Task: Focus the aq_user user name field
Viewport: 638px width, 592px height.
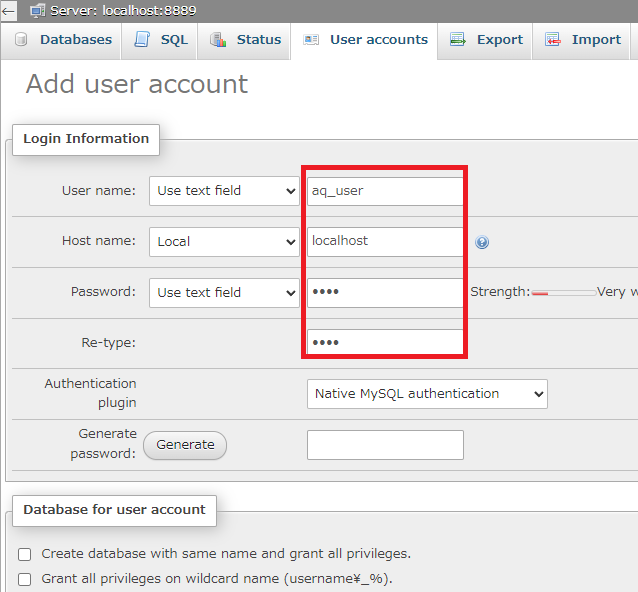Action: pyautogui.click(x=385, y=191)
